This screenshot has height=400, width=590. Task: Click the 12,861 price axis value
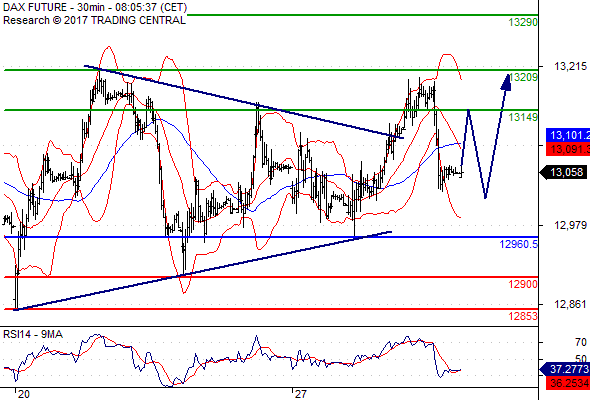point(570,304)
